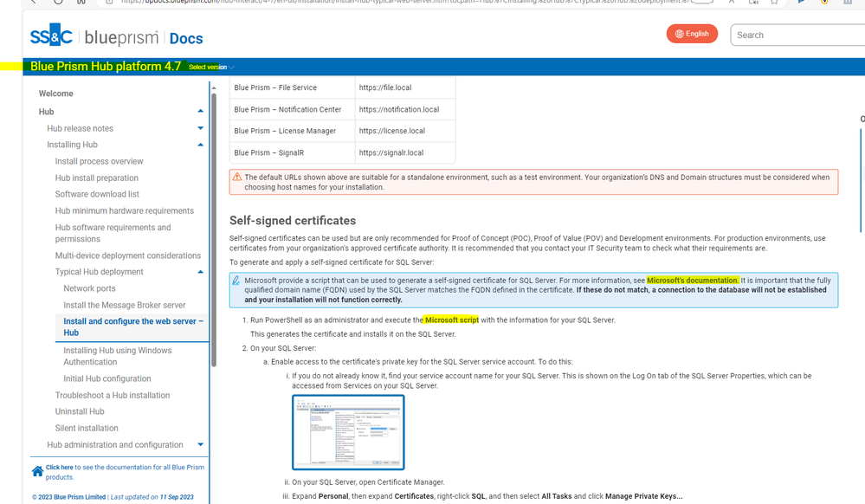The height and width of the screenshot is (504, 865).
Task: Open Install process overview page
Action: (99, 161)
